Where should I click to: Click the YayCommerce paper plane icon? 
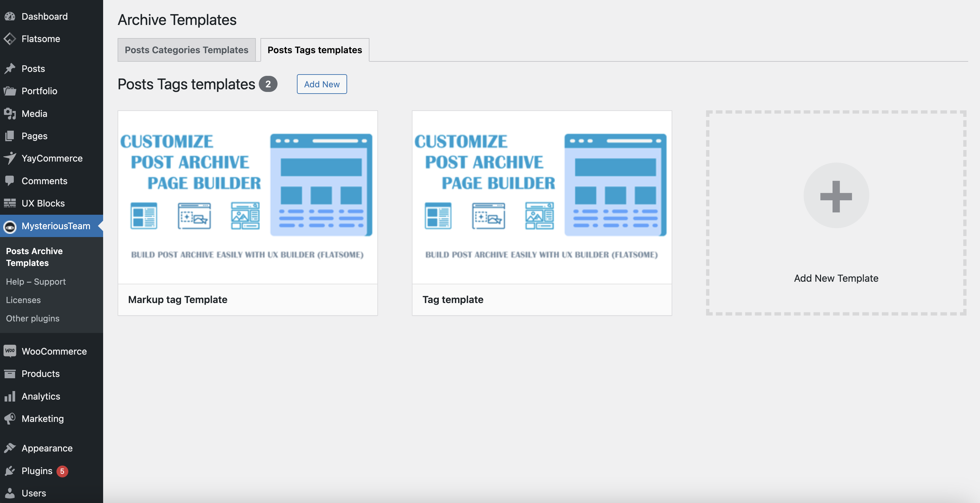coord(10,158)
